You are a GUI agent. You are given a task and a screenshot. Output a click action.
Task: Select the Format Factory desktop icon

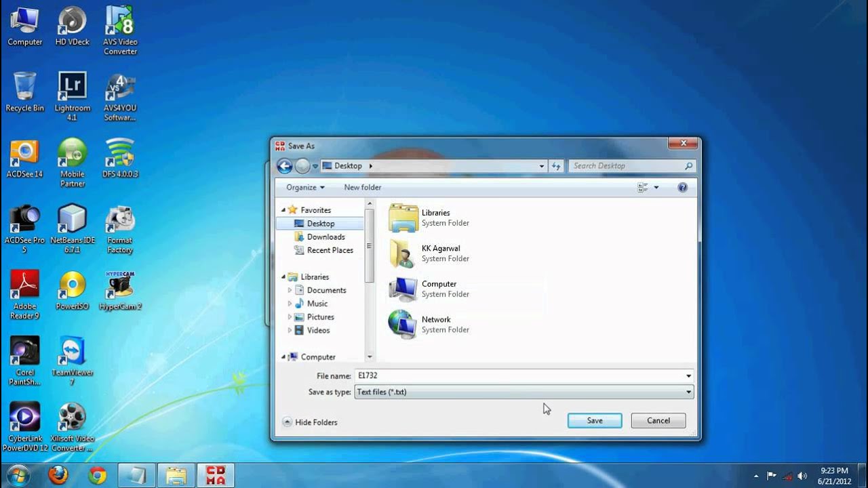[120, 229]
